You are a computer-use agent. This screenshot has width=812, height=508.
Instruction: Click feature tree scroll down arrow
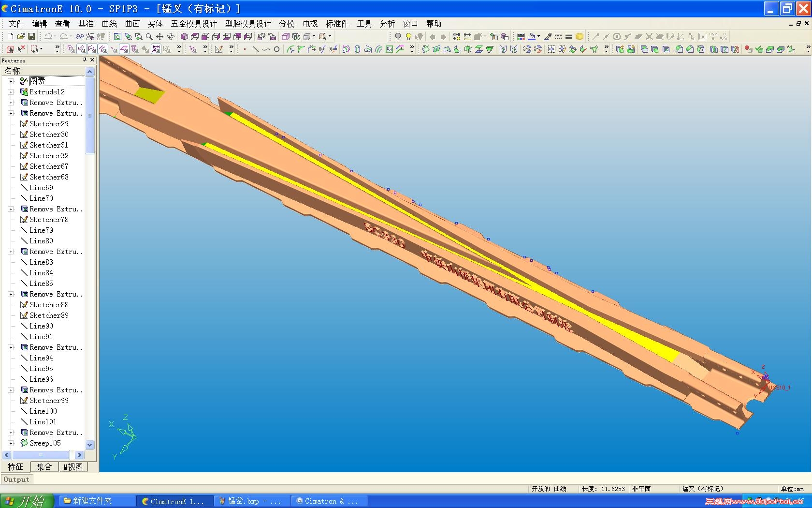(89, 445)
